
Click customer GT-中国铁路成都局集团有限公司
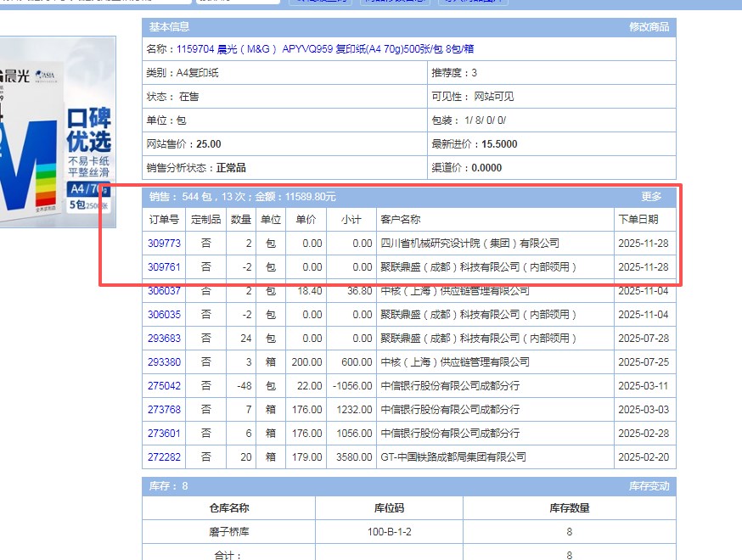[453, 457]
